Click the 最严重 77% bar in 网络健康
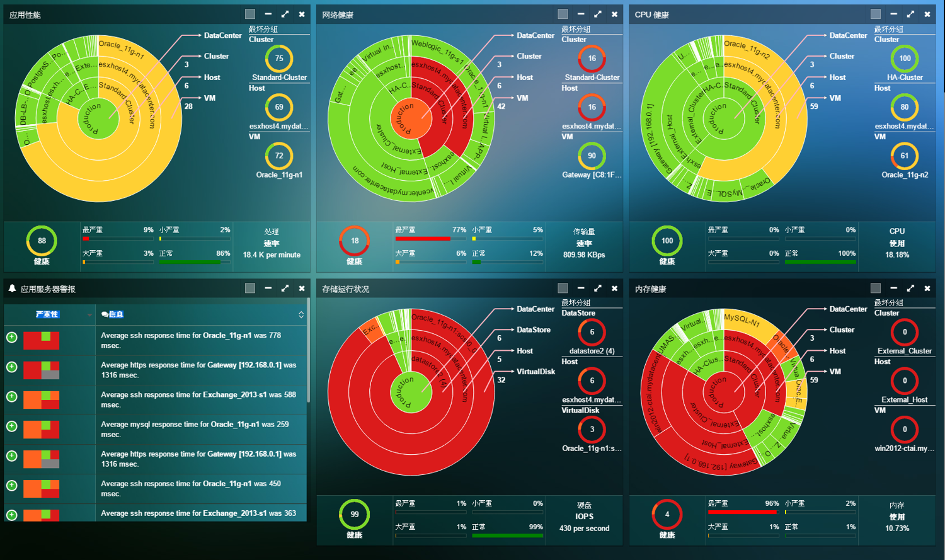Screen dimensions: 945x560 [430, 239]
